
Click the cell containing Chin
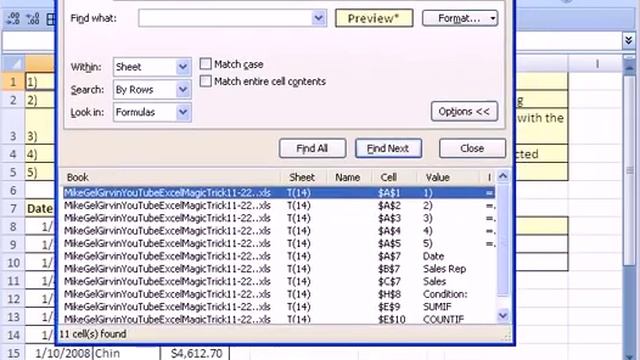(127, 353)
